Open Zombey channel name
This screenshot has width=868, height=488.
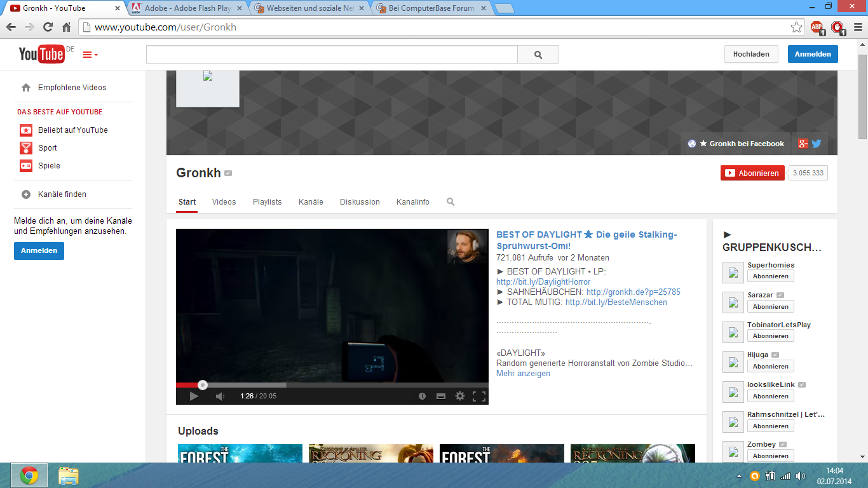[761, 444]
